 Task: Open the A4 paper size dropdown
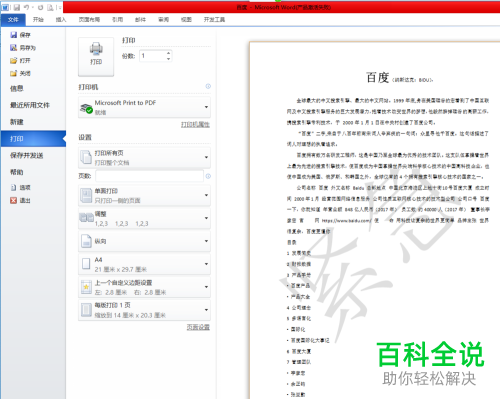144,264
